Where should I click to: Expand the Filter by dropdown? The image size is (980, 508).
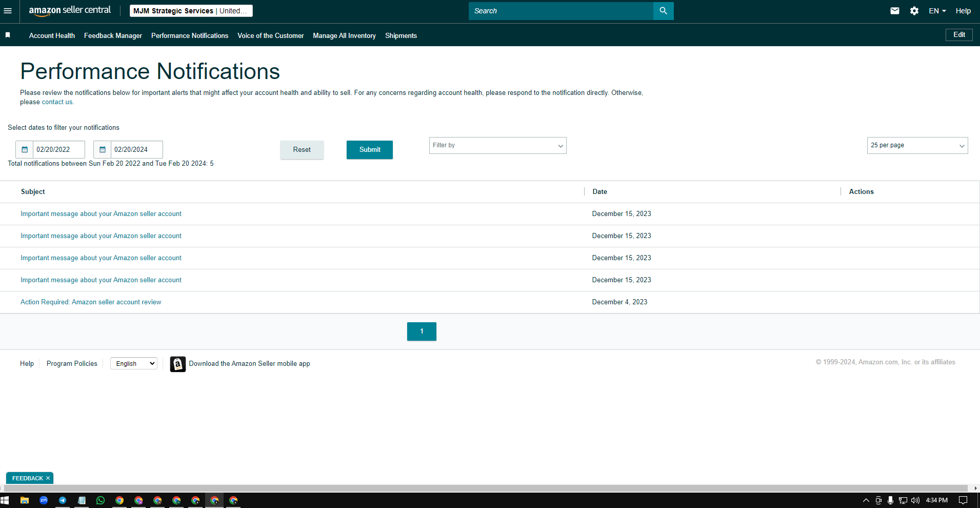(497, 145)
